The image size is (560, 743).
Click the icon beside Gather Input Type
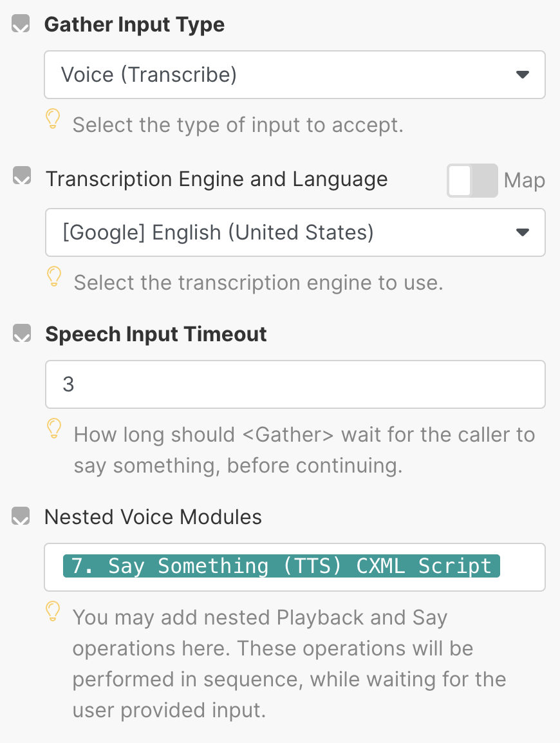click(x=21, y=25)
